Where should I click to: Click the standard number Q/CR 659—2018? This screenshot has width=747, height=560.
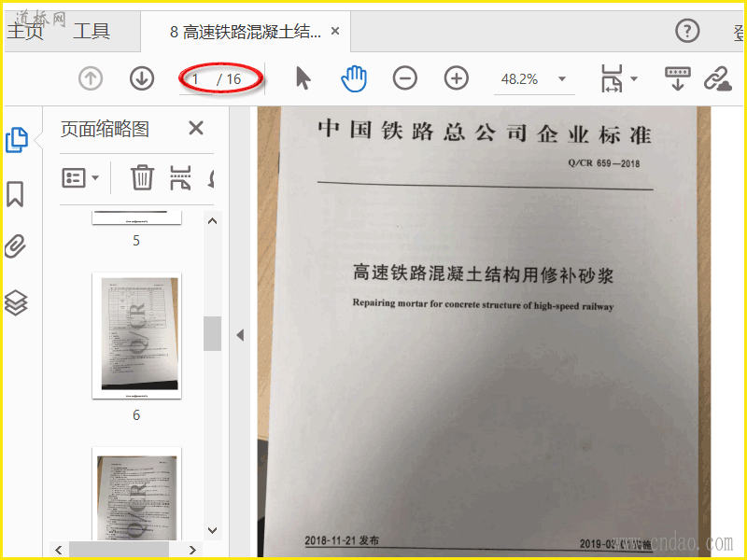(603, 163)
